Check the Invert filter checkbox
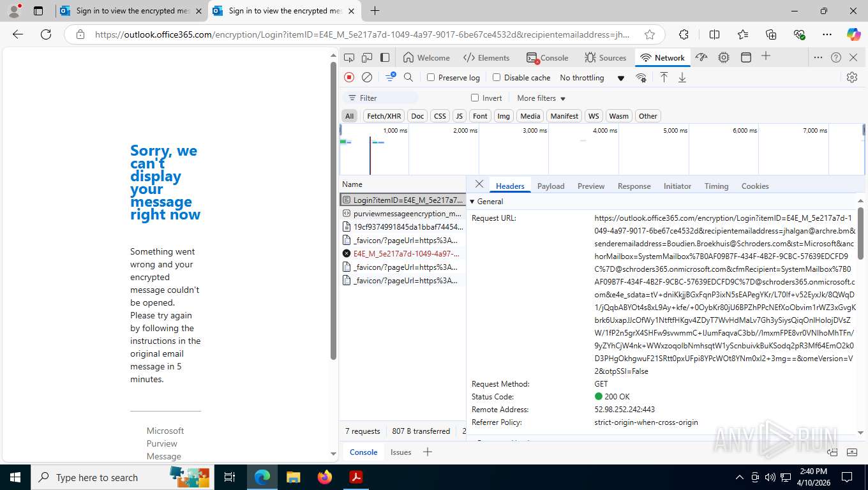This screenshot has width=868, height=490. 475,98
